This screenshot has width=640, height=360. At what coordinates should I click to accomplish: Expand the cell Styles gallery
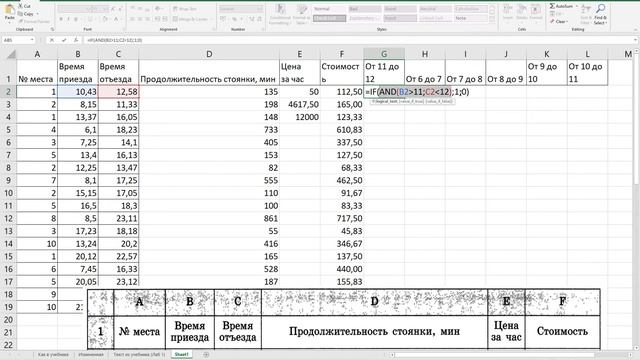tap(492, 19)
